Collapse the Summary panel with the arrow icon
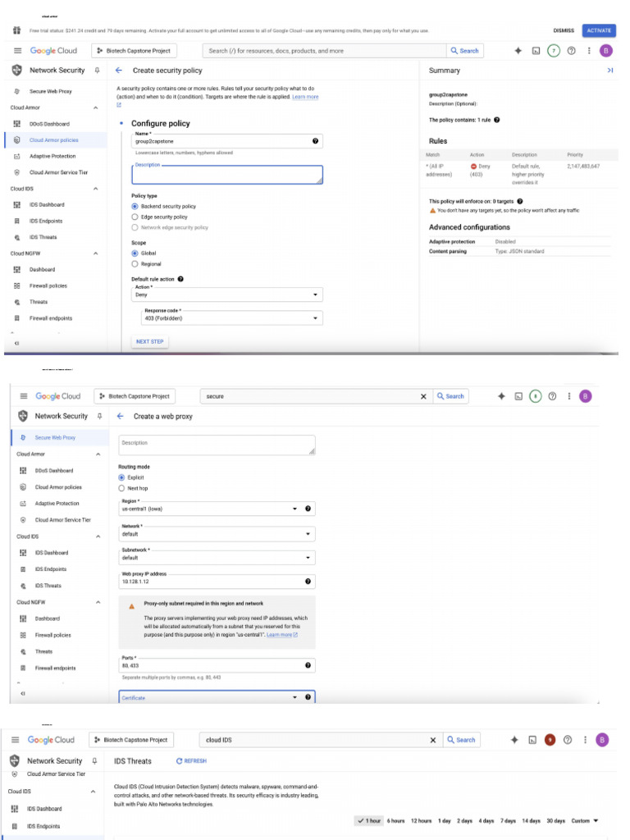Screen dimensions: 630x840 (609, 71)
